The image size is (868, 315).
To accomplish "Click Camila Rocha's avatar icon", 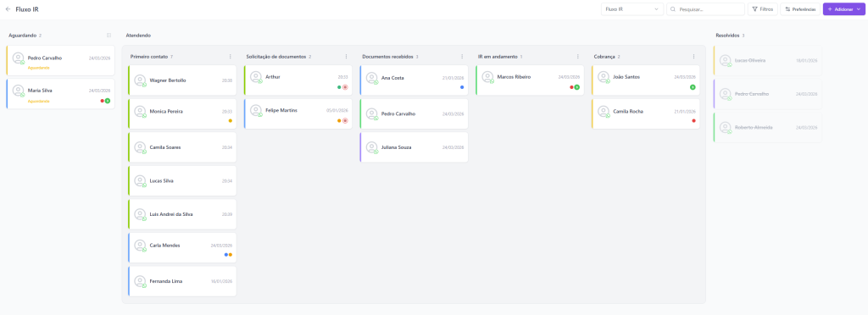I will tap(604, 112).
